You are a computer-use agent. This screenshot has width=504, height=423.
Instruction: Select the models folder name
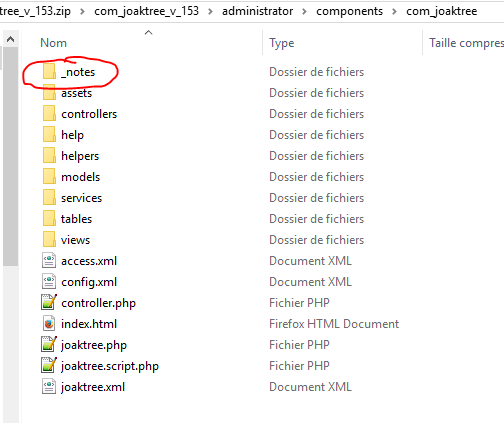(x=80, y=177)
